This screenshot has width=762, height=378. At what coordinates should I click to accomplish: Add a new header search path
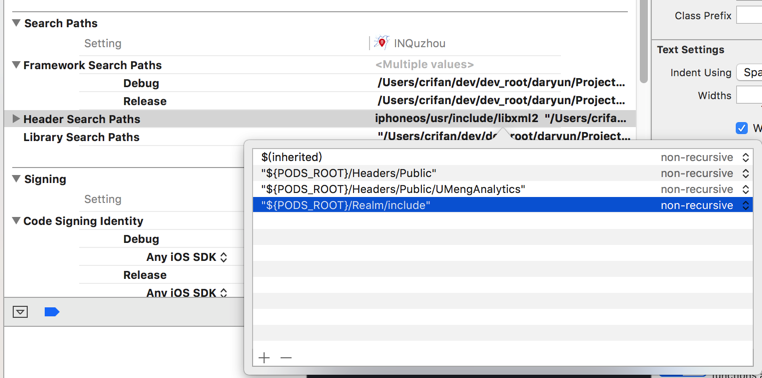pyautogui.click(x=264, y=358)
